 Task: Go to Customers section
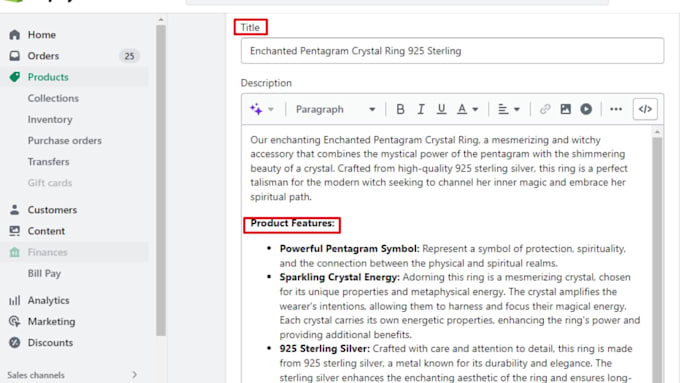click(52, 210)
